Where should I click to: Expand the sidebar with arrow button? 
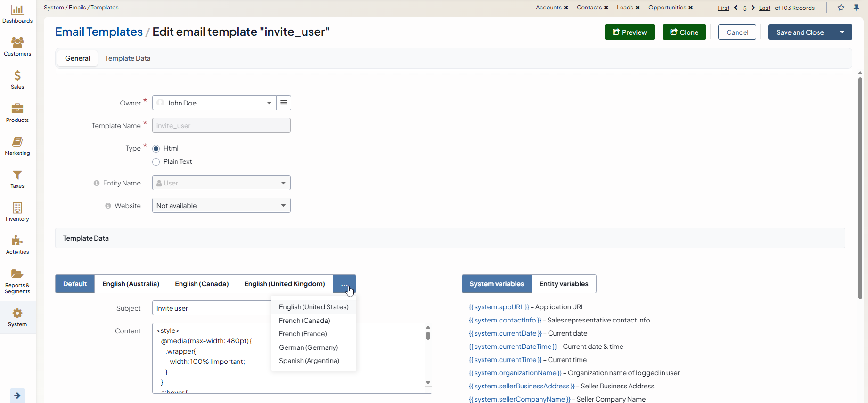[17, 395]
